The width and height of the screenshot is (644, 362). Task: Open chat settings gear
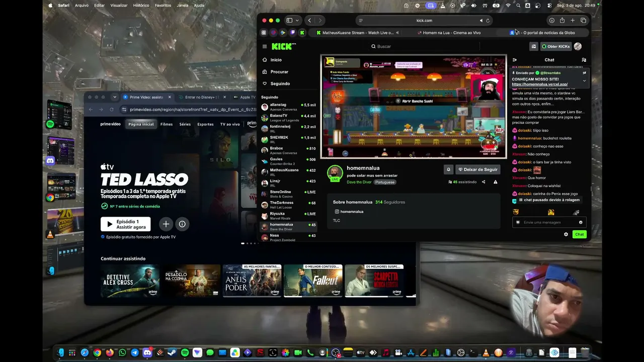pyautogui.click(x=566, y=234)
